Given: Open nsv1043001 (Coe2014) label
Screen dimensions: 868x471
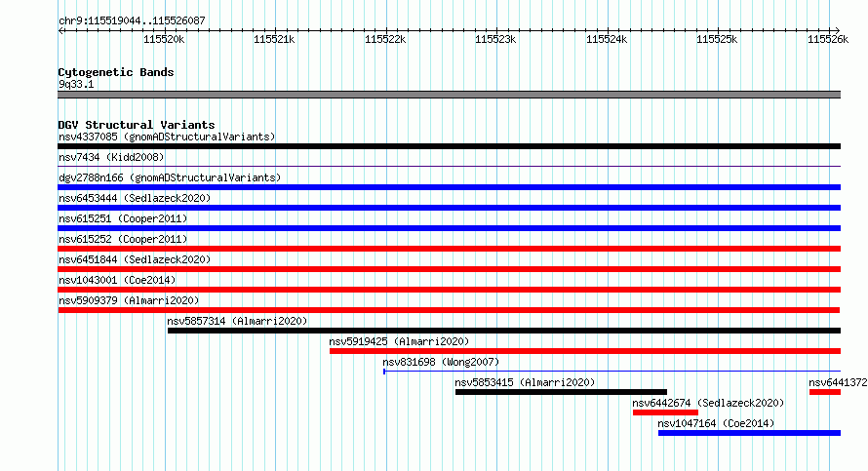Looking at the screenshot, I should pos(117,280).
